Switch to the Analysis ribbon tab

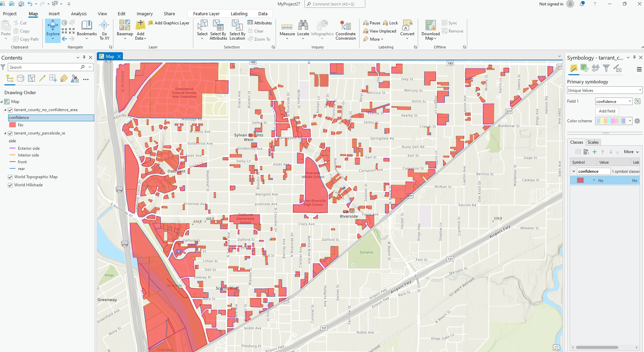pos(79,14)
